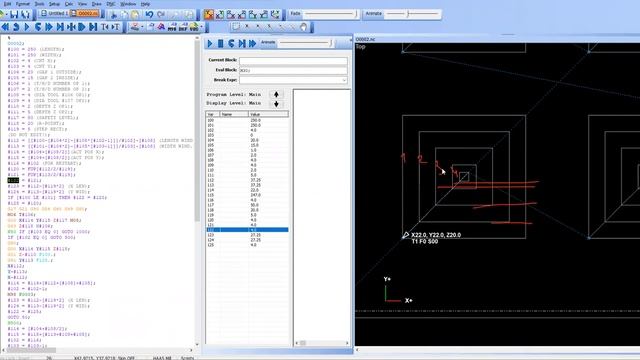Open the Format menu
This screenshot has width=640, height=360.
pyautogui.click(x=22, y=4)
